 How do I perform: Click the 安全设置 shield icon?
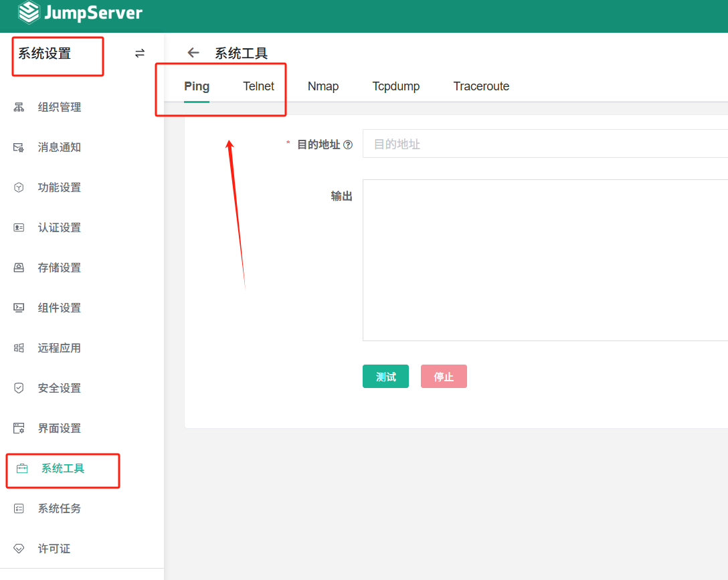[19, 388]
